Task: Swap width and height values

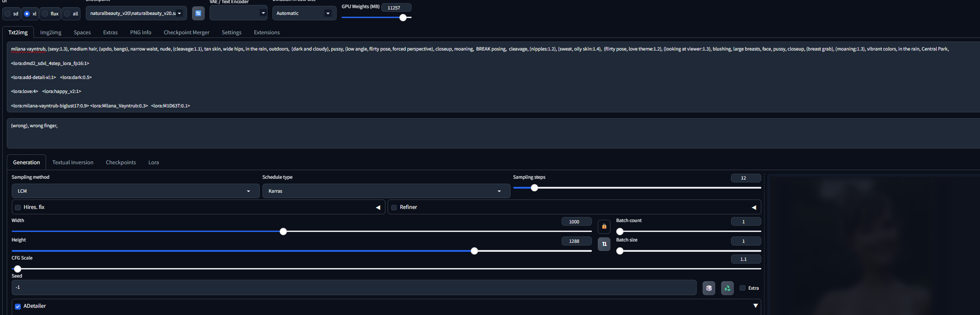Action: tap(604, 244)
